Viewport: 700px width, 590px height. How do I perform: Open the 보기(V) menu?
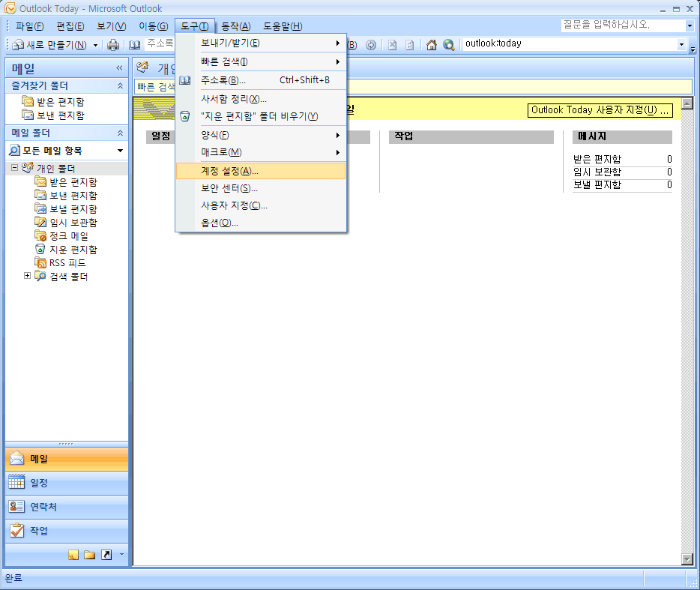(x=112, y=26)
